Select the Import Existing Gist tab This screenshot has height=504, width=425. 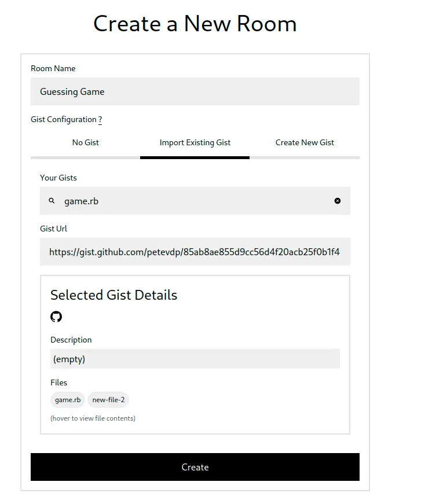pyautogui.click(x=195, y=142)
